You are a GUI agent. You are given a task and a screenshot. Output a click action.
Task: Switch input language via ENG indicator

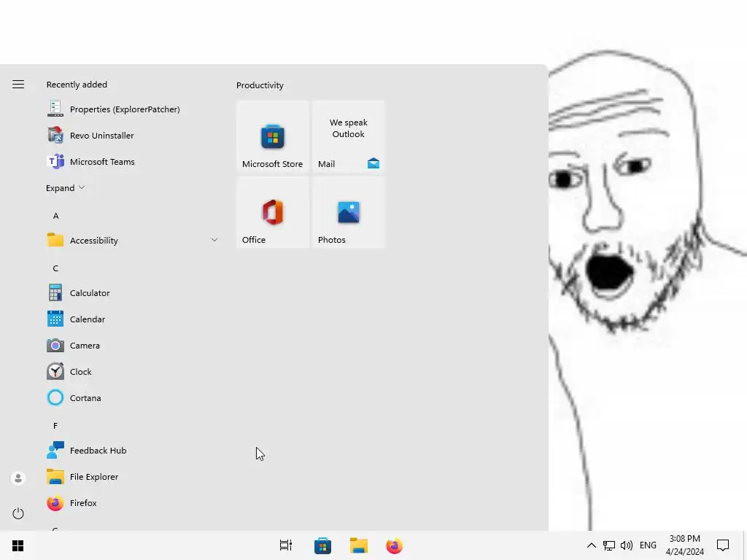coord(648,545)
